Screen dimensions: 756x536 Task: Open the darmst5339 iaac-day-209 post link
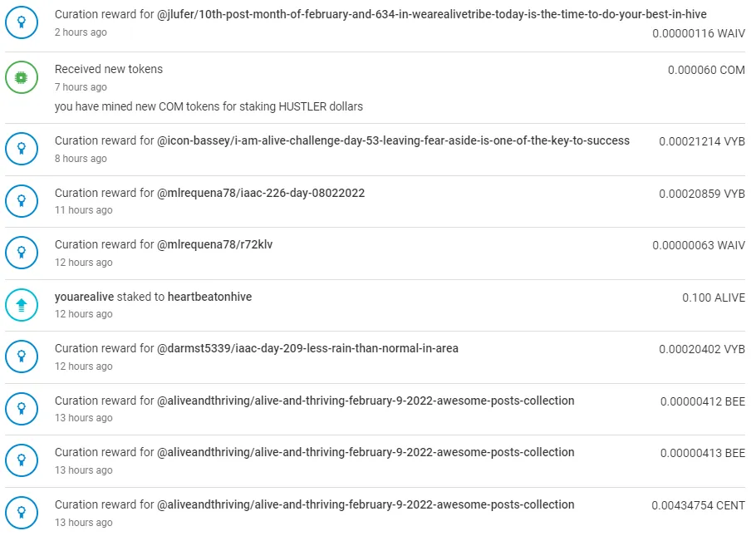pyautogui.click(x=307, y=348)
